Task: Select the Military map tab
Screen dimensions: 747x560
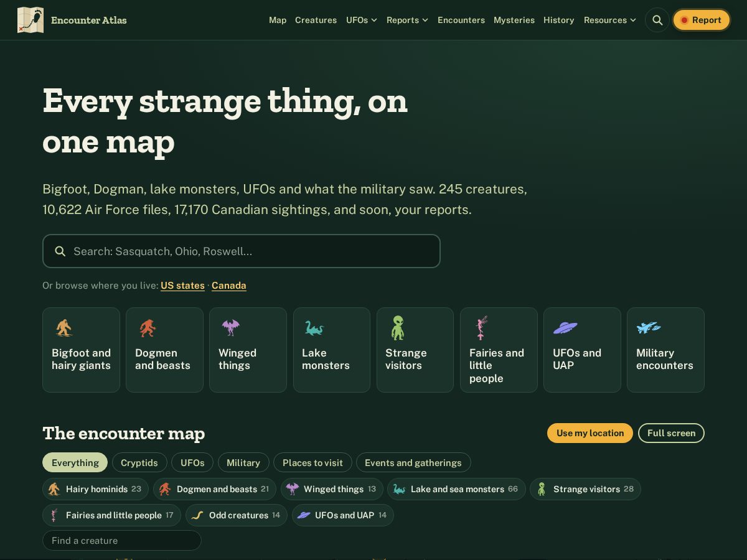Action: (243, 462)
